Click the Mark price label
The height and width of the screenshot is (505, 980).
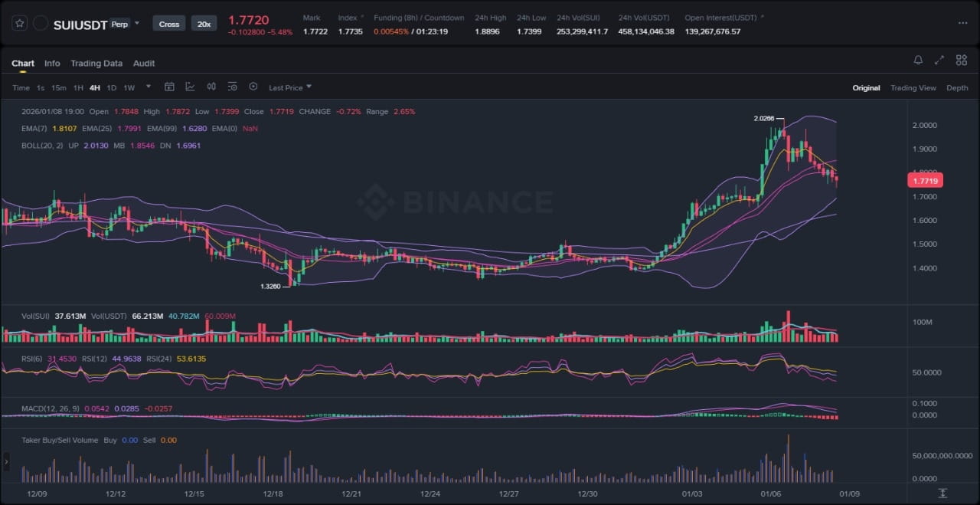tap(312, 18)
